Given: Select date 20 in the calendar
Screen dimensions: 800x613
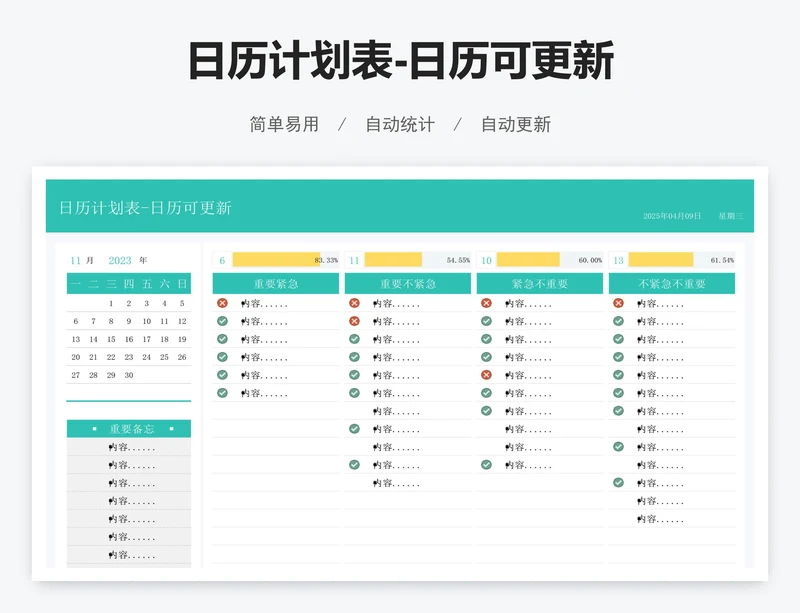Looking at the screenshot, I should click(76, 357).
